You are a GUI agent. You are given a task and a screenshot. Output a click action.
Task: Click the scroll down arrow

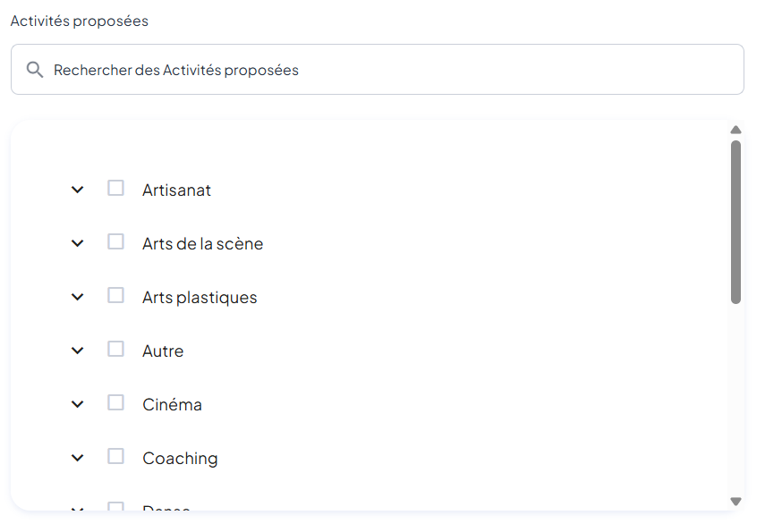(x=735, y=502)
